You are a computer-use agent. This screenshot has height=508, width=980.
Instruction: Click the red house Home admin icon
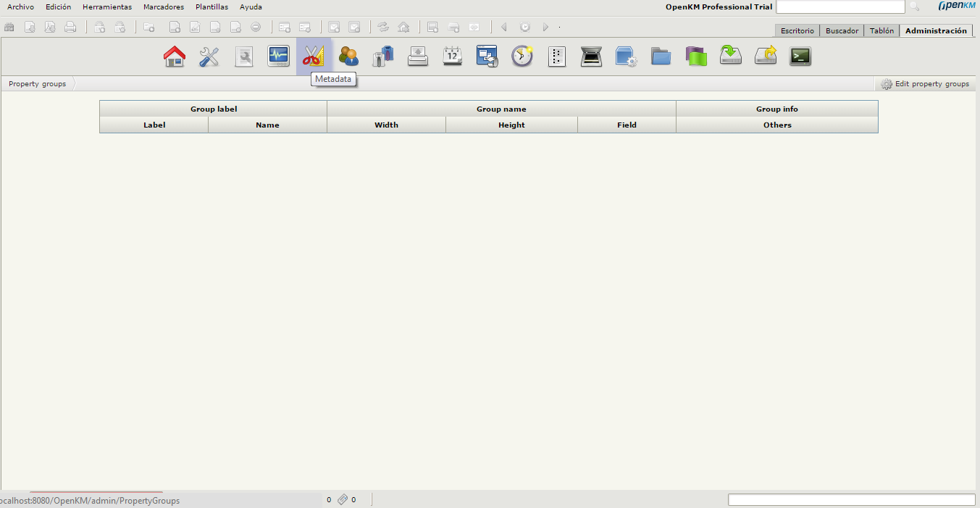(175, 57)
